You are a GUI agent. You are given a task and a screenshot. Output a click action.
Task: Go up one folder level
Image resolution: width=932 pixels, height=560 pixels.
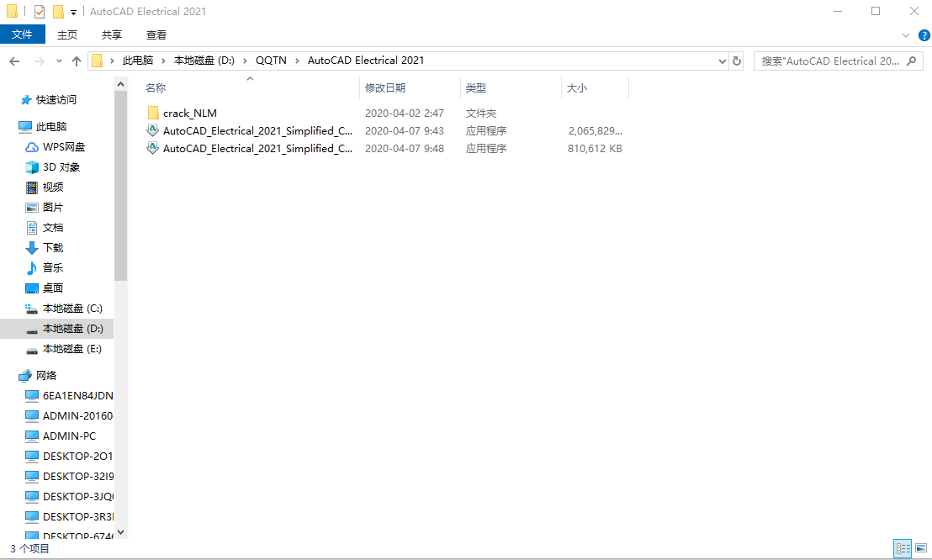click(76, 61)
